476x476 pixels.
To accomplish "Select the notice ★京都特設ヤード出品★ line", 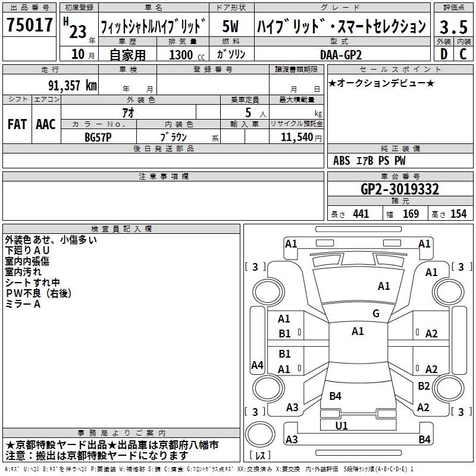I will (112, 445).
